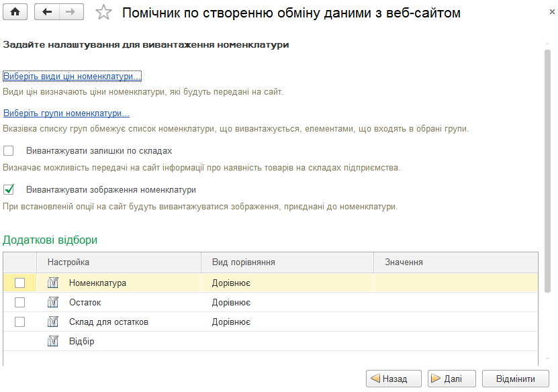558x392 pixels.
Task: Navigate forward with the right arrow
Action: [x=71, y=12]
